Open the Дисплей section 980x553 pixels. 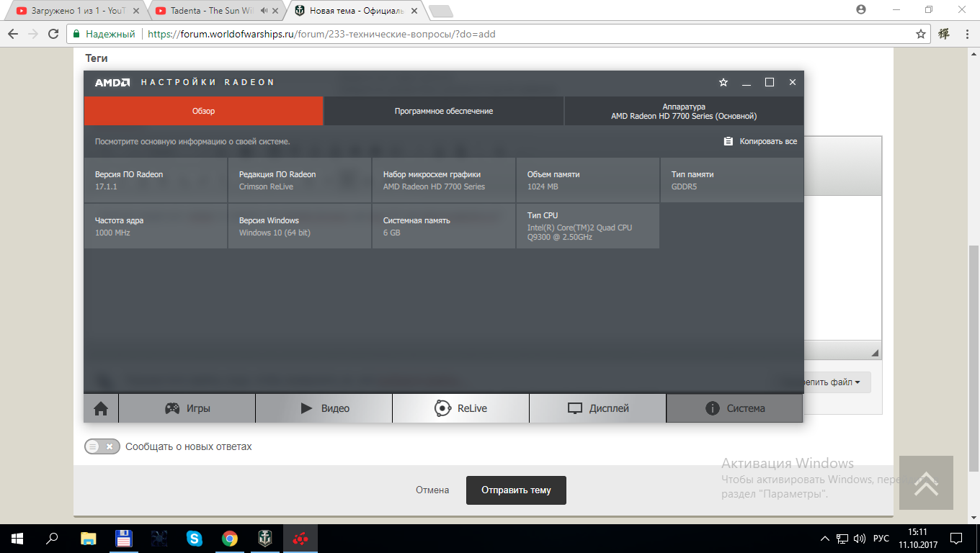coord(598,408)
